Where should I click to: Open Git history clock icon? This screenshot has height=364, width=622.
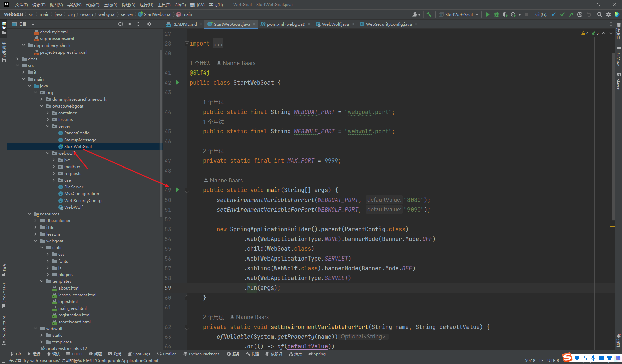tap(579, 14)
